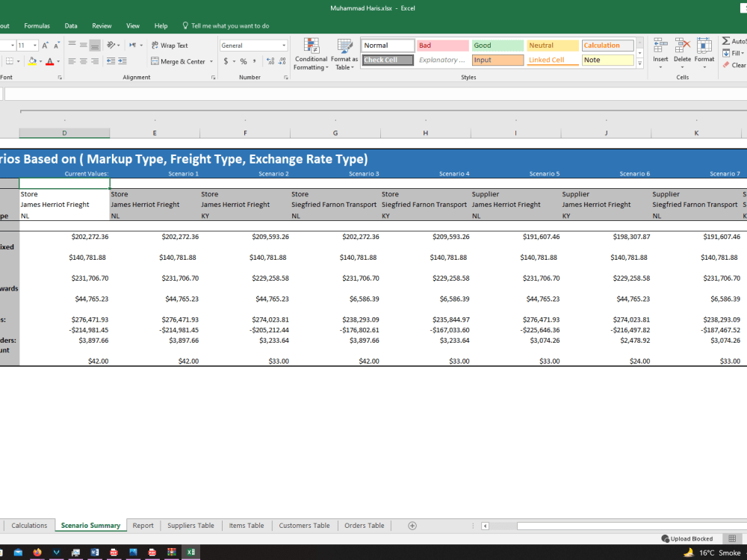Click the Firefox taskbar icon
Screen dimensions: 747x560
point(37,553)
